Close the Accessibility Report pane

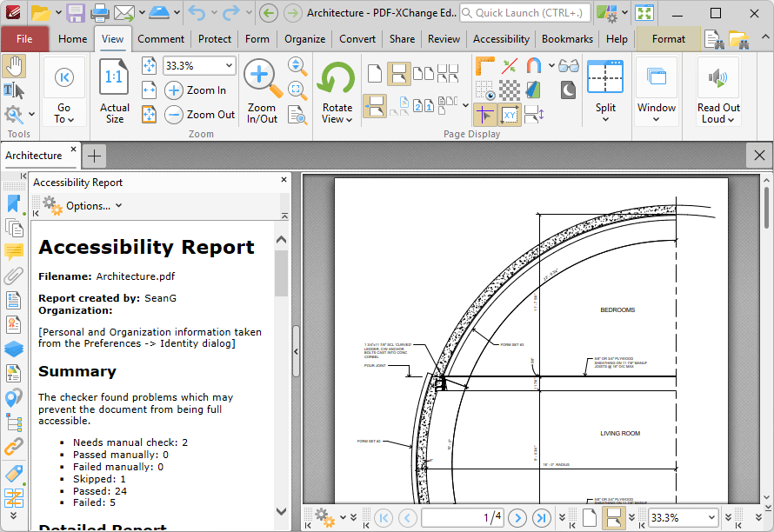[x=284, y=180]
